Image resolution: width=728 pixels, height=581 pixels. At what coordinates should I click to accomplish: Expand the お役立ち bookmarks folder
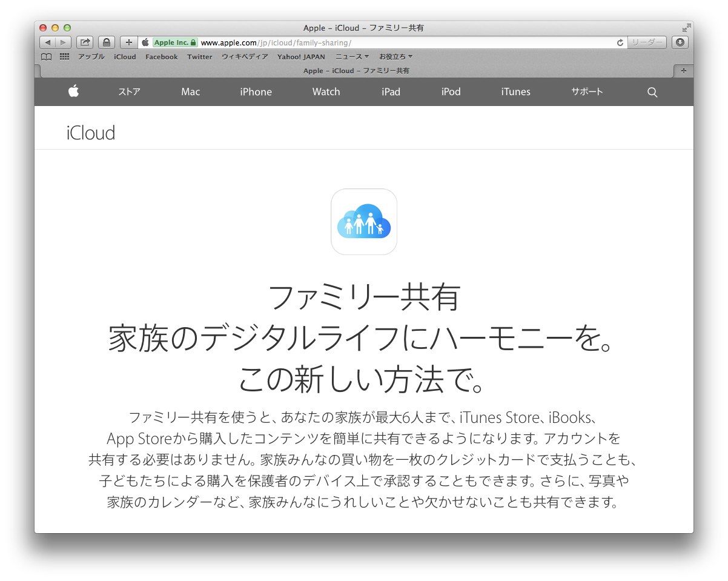coord(395,56)
